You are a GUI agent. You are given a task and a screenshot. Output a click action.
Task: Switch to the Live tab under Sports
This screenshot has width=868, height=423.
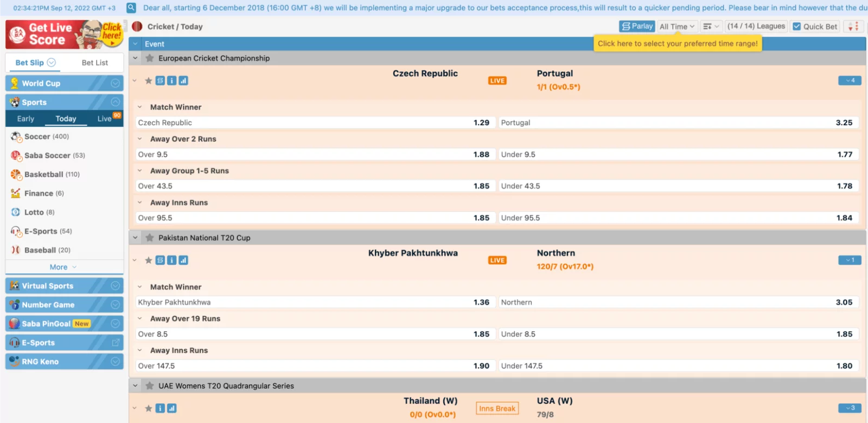coord(105,119)
